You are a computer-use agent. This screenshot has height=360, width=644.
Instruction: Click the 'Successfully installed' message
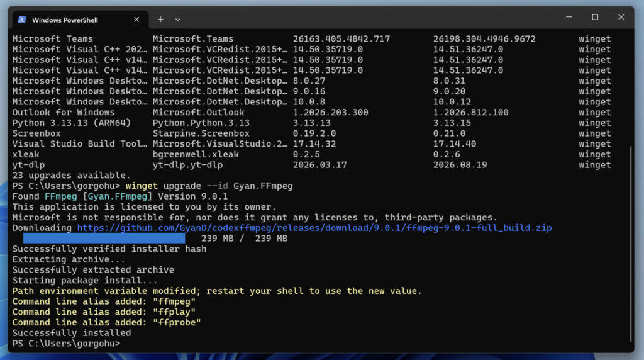[72, 333]
